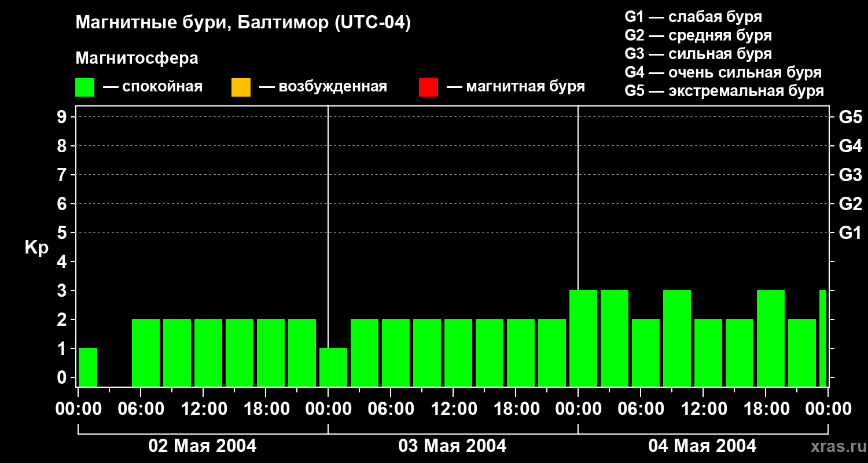Viewport: 868px width, 463px height.
Task: Click the G1 label on right axis
Action: click(x=850, y=233)
